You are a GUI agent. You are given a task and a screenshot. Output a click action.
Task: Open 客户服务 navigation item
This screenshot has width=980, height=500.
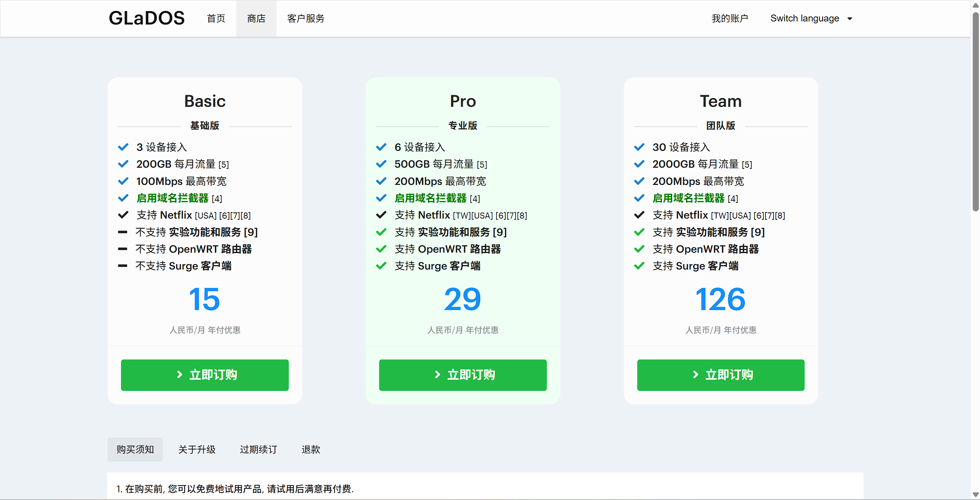pos(306,18)
